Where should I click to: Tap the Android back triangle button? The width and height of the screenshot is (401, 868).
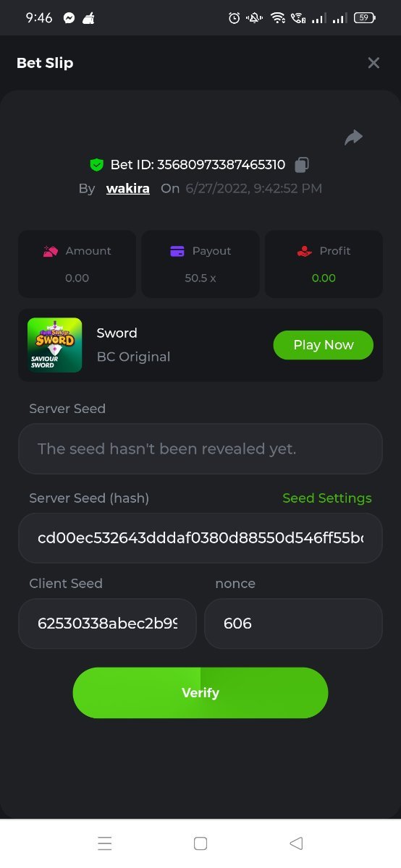[x=296, y=843]
